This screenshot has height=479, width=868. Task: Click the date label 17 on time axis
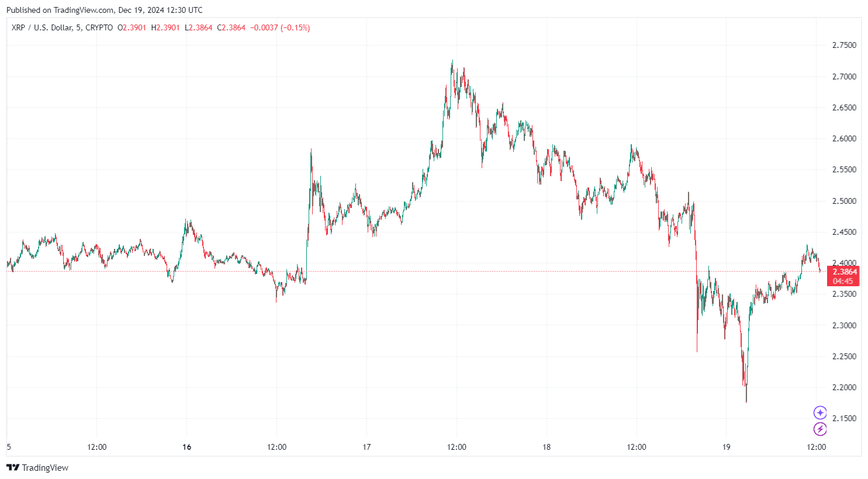[x=366, y=447]
